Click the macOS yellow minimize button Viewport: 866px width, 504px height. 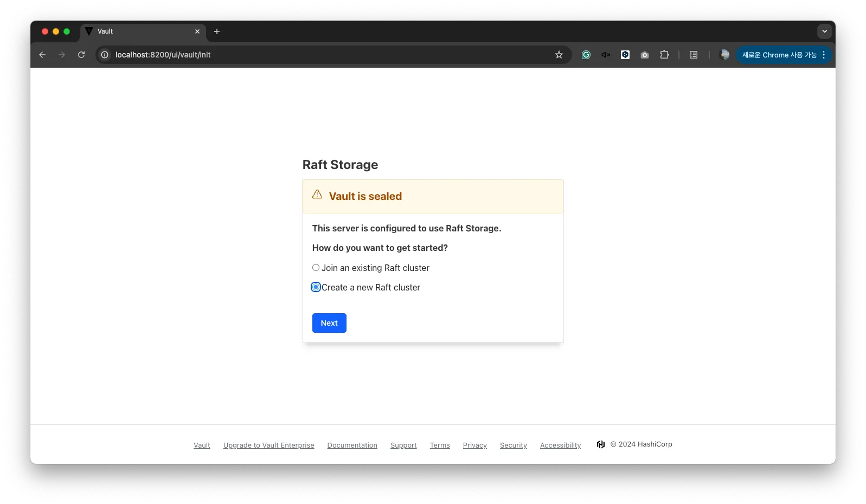click(56, 31)
